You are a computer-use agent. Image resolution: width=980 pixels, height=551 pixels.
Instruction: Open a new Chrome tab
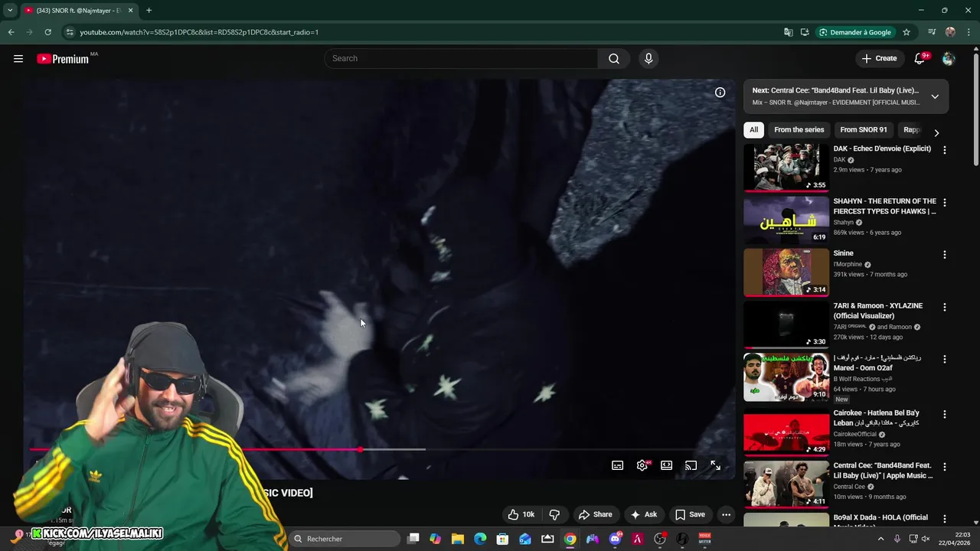pyautogui.click(x=149, y=10)
